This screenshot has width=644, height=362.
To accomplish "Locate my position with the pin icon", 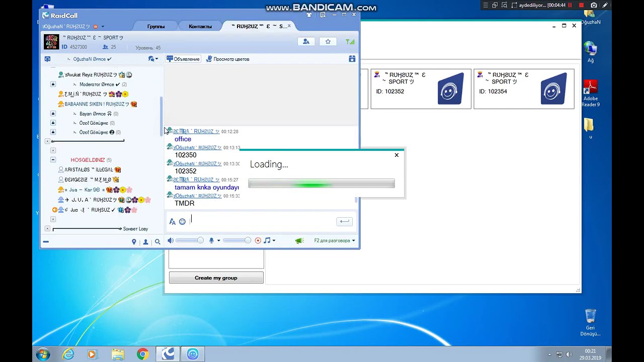I will 134,242.
